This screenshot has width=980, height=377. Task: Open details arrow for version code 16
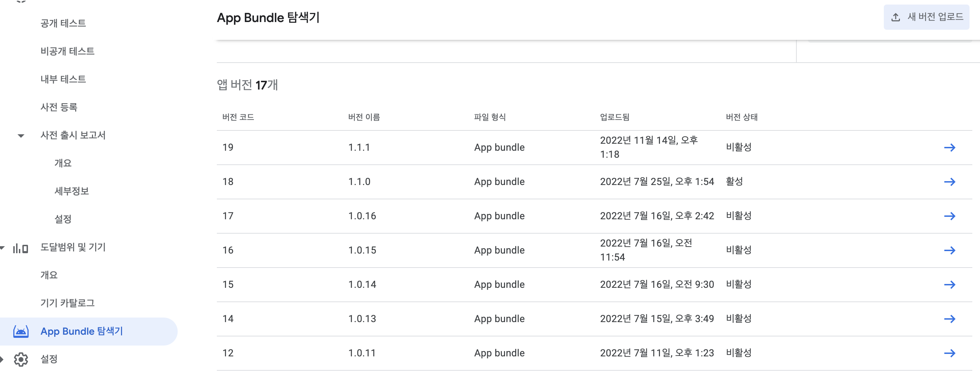click(950, 250)
